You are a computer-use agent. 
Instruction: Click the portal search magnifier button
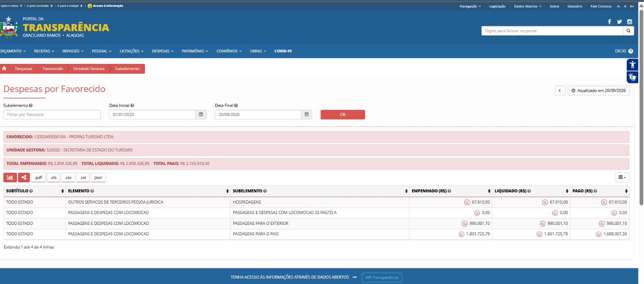point(628,31)
